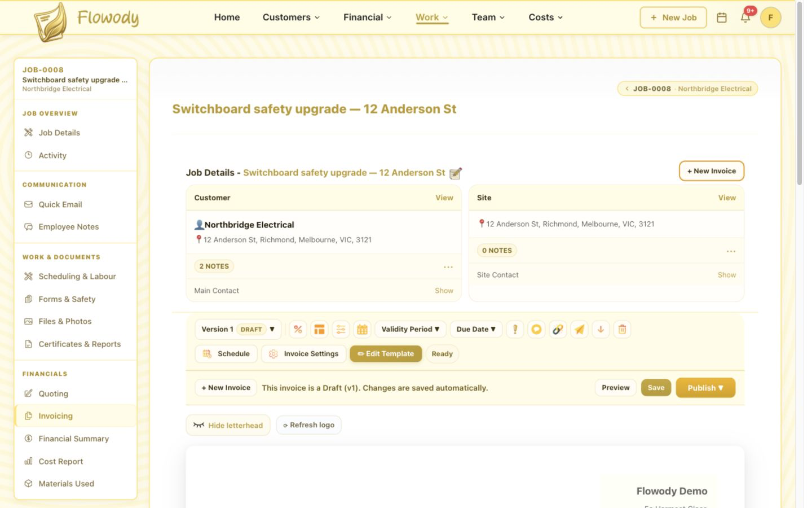Click the Save button
Screen dimensions: 812x508
point(656,388)
